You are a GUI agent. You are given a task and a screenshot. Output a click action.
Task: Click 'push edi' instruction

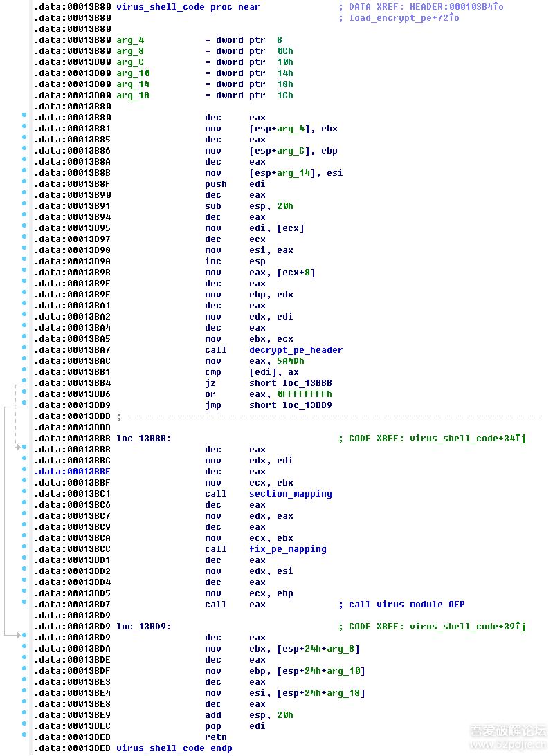[235, 184]
